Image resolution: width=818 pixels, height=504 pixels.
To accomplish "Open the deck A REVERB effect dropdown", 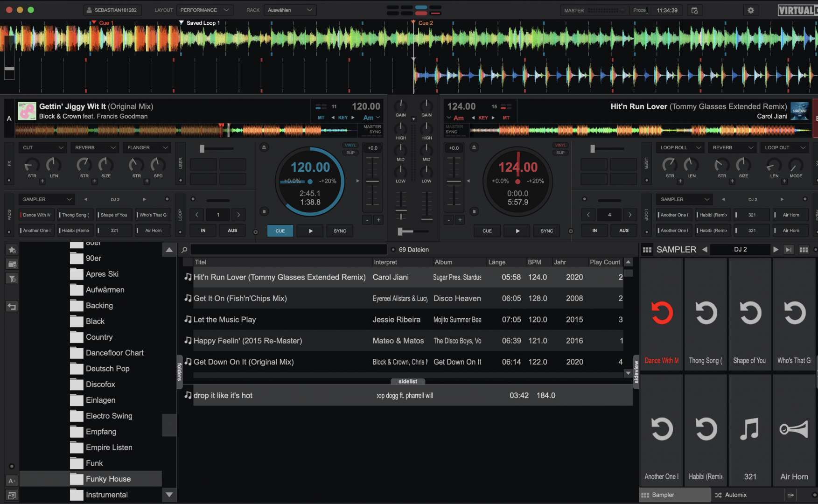I will pos(95,147).
